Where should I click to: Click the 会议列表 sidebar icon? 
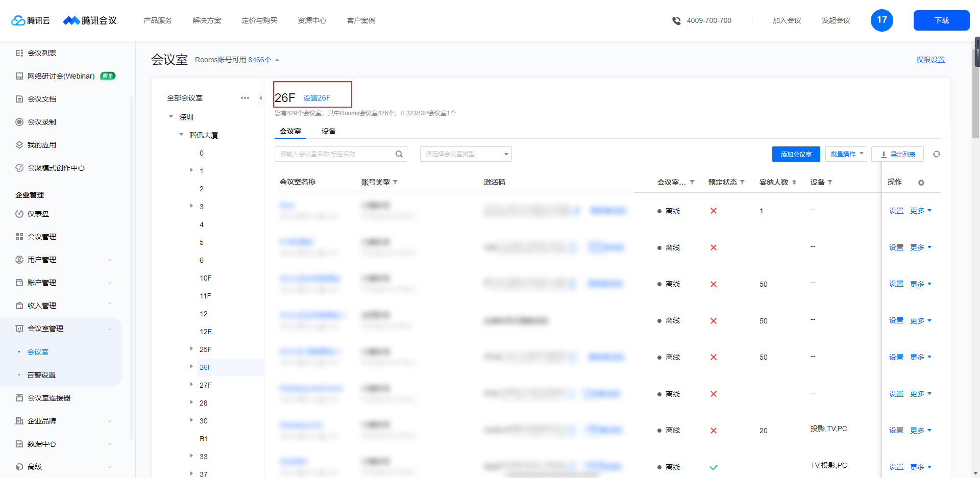[19, 53]
